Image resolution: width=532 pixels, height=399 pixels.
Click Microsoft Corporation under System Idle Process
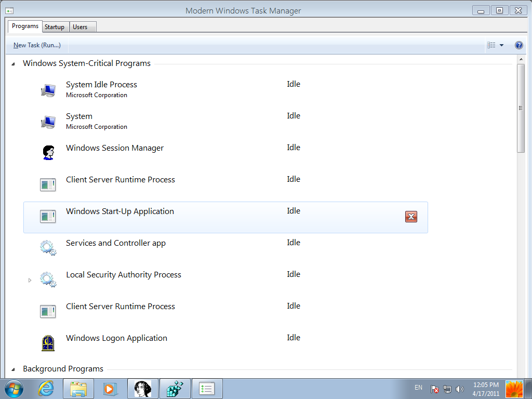[x=97, y=95]
